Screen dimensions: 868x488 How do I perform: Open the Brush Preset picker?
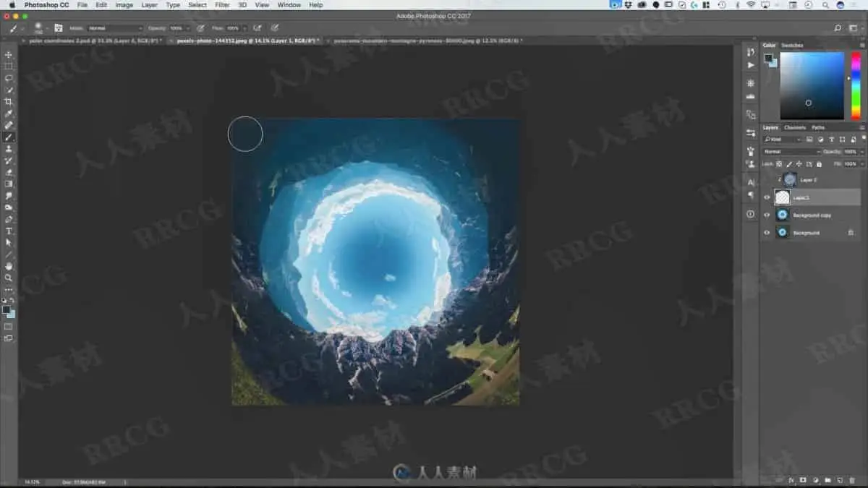41,27
